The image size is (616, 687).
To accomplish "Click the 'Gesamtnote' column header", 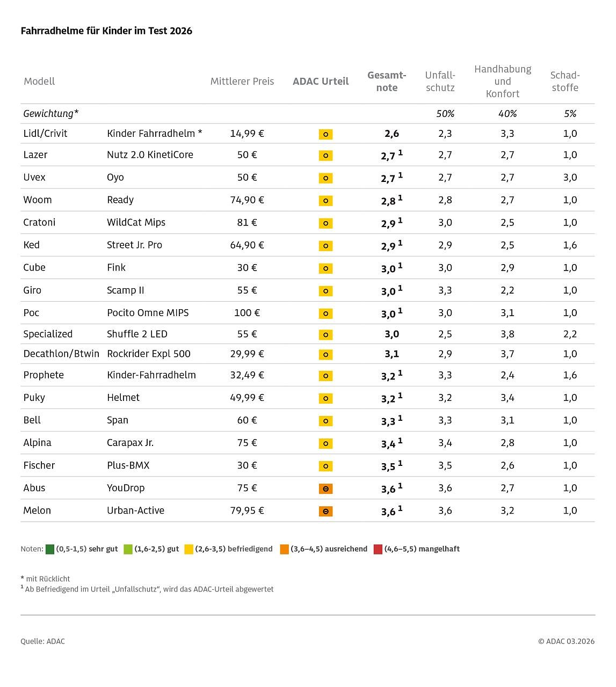I will point(387,82).
